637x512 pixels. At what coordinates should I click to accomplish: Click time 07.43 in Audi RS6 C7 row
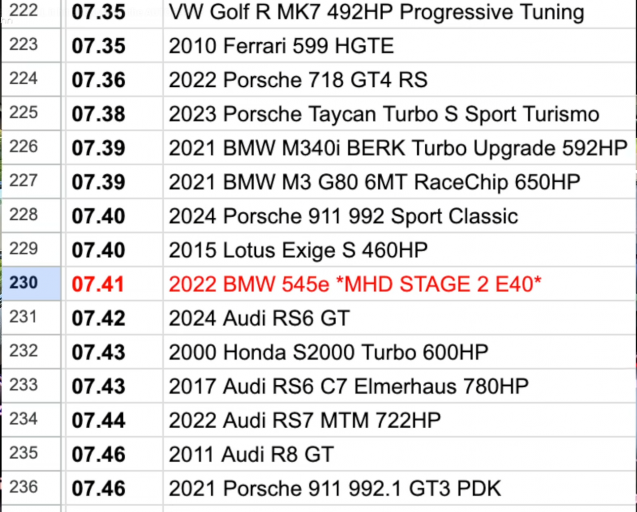coord(114,386)
